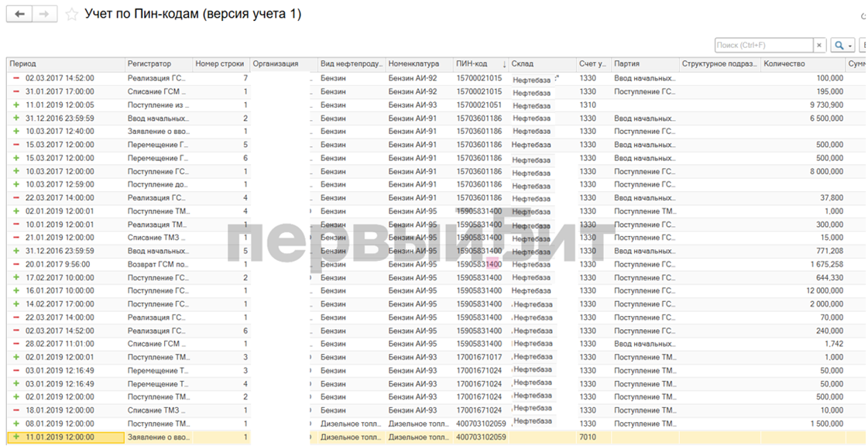Click plus icon in highlighted 11.01.2019 12:00:00 row

coord(16,437)
